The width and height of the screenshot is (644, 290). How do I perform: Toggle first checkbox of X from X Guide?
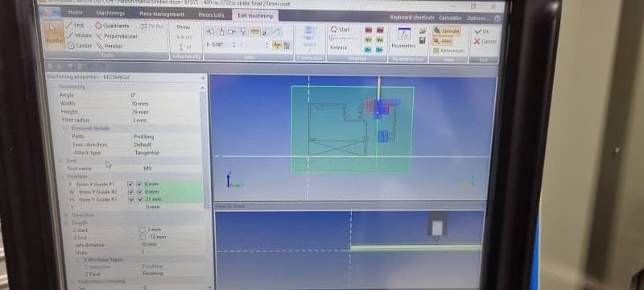click(130, 184)
